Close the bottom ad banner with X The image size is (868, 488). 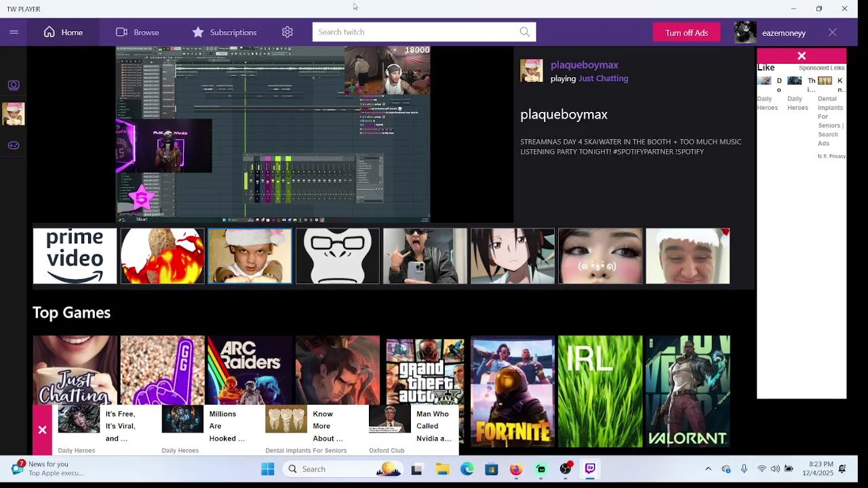pos(42,430)
